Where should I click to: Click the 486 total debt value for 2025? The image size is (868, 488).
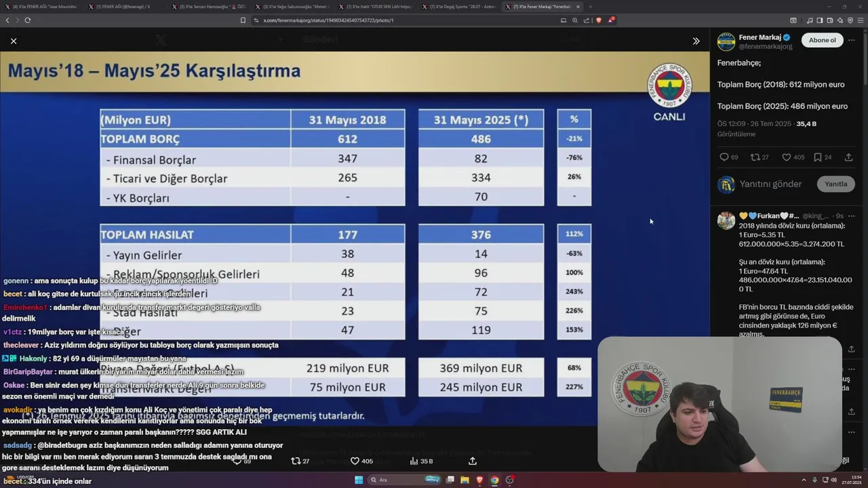(x=481, y=139)
